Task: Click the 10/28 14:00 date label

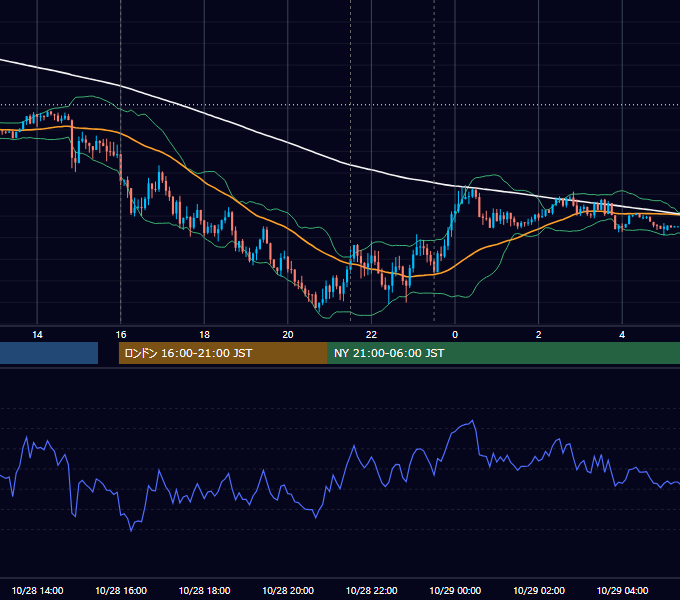Action: click(37, 590)
